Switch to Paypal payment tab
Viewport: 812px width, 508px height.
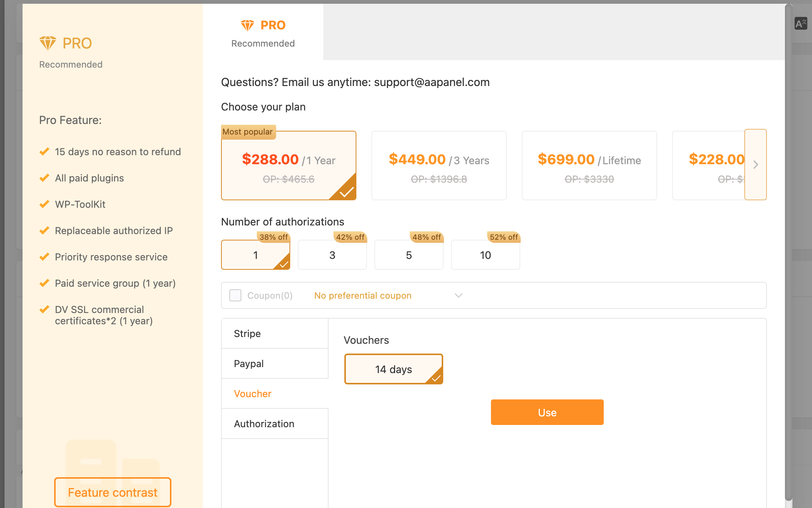pyautogui.click(x=275, y=364)
